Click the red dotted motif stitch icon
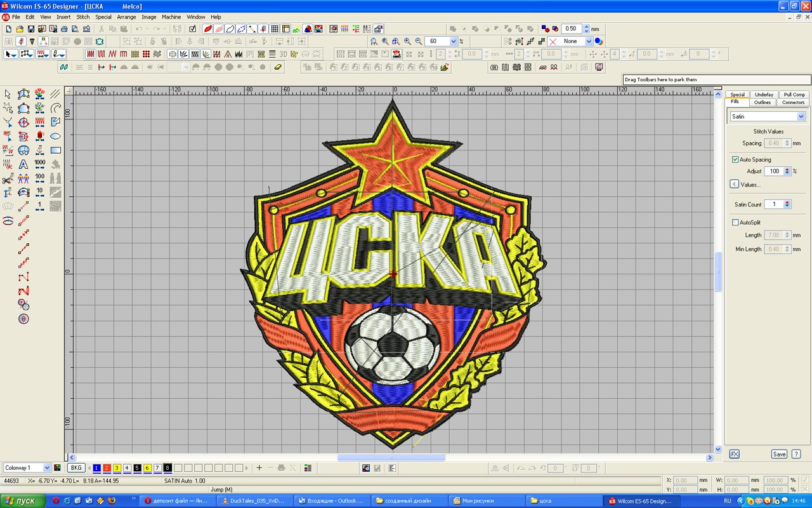 coord(147,55)
